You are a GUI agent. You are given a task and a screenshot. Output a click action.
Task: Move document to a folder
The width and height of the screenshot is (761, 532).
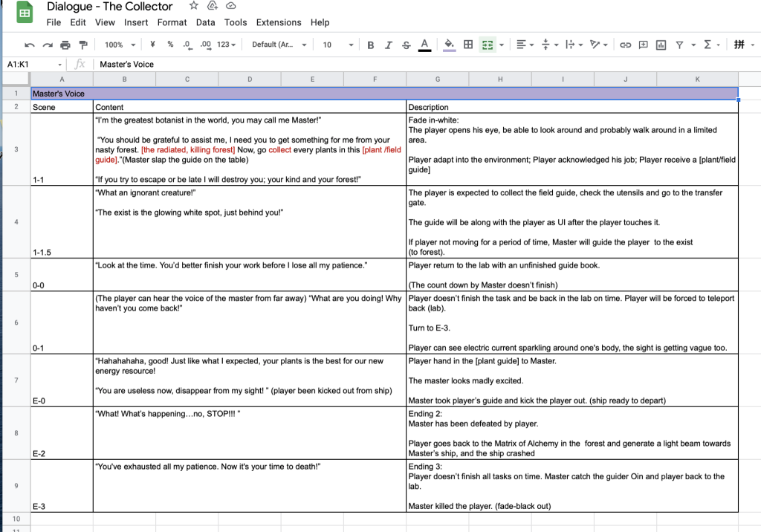coord(212,6)
